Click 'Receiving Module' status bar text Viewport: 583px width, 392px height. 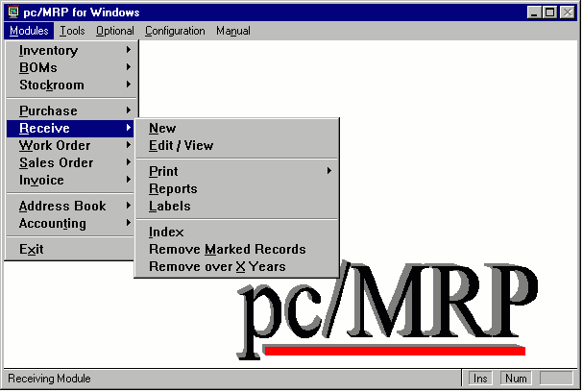pyautogui.click(x=49, y=379)
